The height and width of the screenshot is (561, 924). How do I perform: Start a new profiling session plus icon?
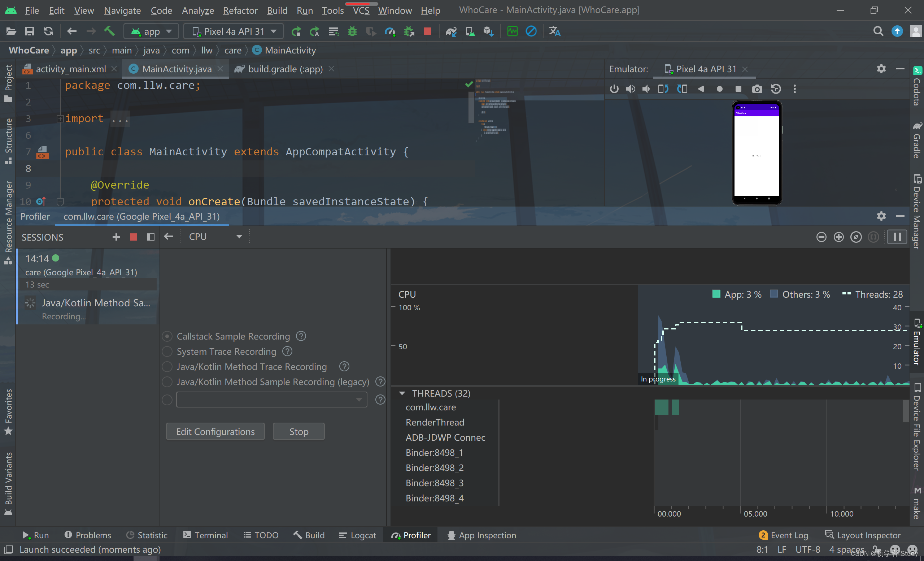pos(116,237)
